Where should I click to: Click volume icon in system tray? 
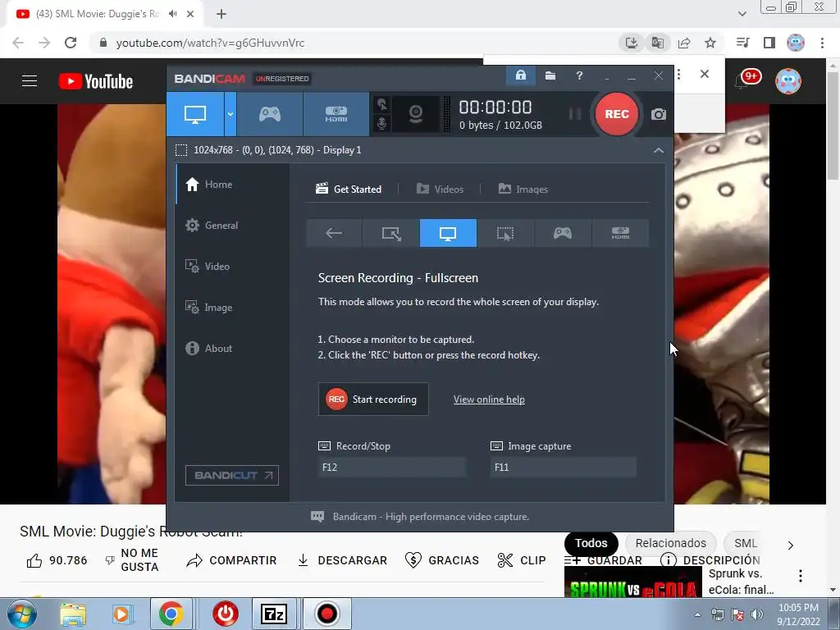point(757,614)
